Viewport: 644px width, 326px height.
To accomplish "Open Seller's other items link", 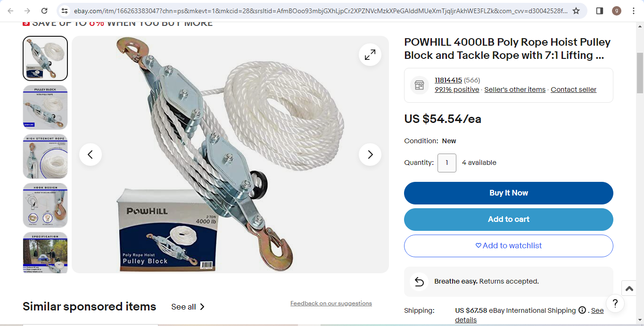I will click(515, 90).
